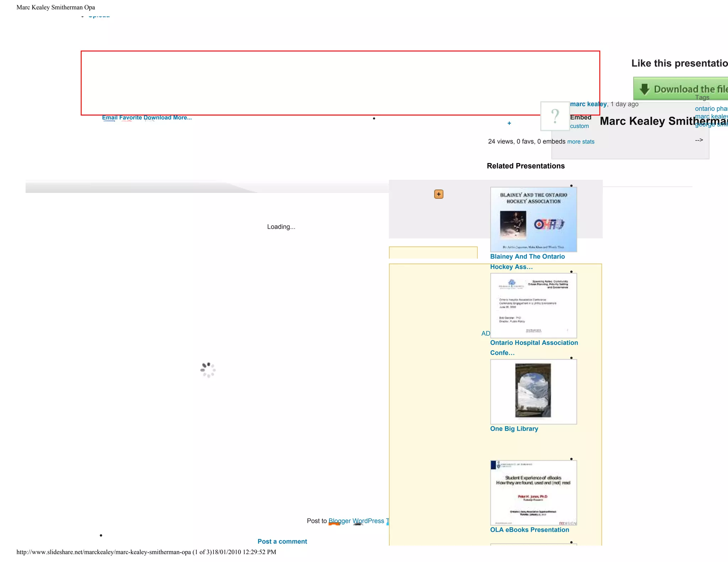Open Blainey And The Ontario Hockey thumbnail
The height and width of the screenshot is (562, 728).
pyautogui.click(x=533, y=220)
